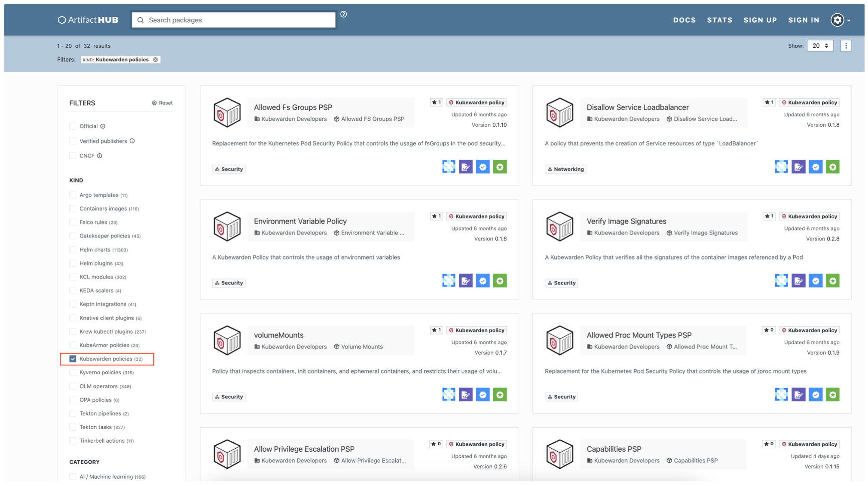868x486 pixels.
Task: Click the CNCF badge on Allowed Fs Groups PSP
Action: (x=449, y=167)
